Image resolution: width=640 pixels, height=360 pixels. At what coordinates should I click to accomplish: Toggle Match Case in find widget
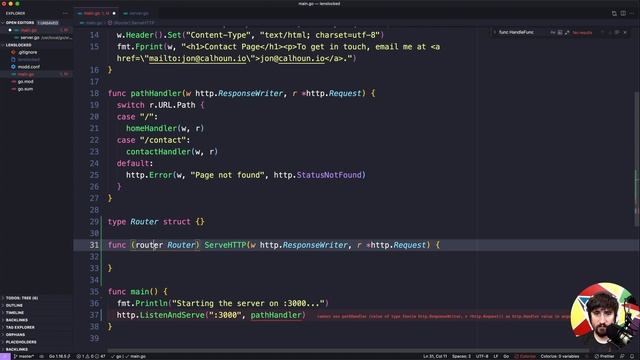(553, 32)
